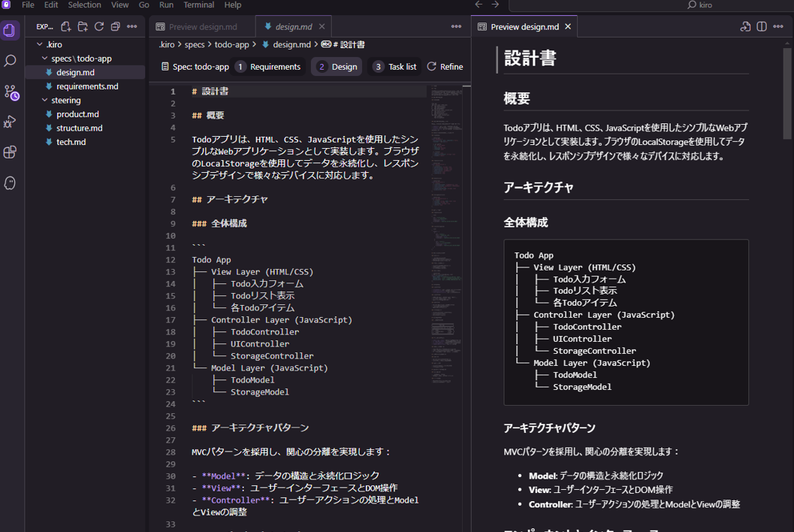Image resolution: width=794 pixels, height=532 pixels.
Task: Refresh the Explorer file tree
Action: 99,26
